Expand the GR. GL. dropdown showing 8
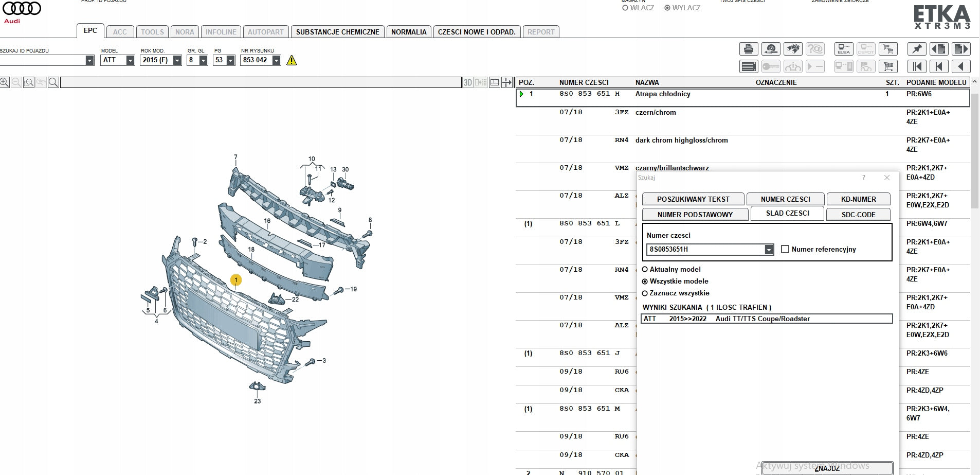 coord(203,60)
